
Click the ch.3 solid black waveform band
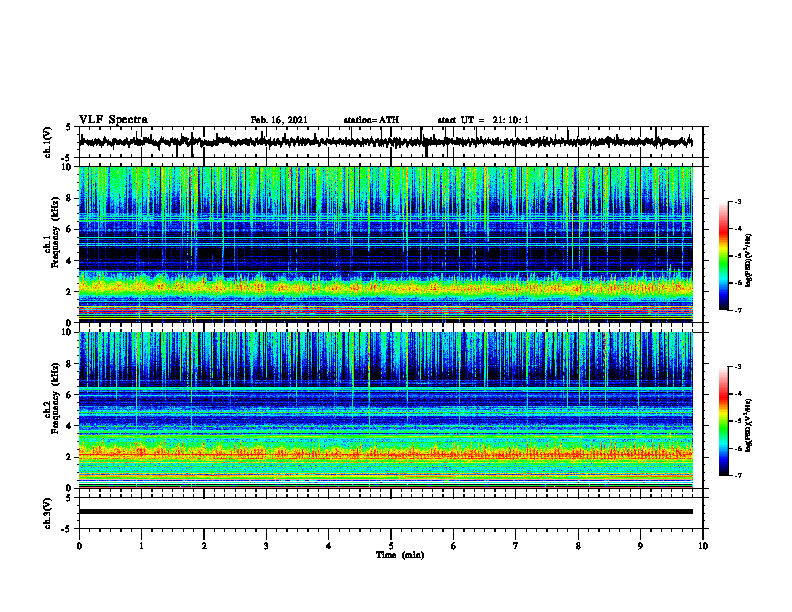click(386, 512)
